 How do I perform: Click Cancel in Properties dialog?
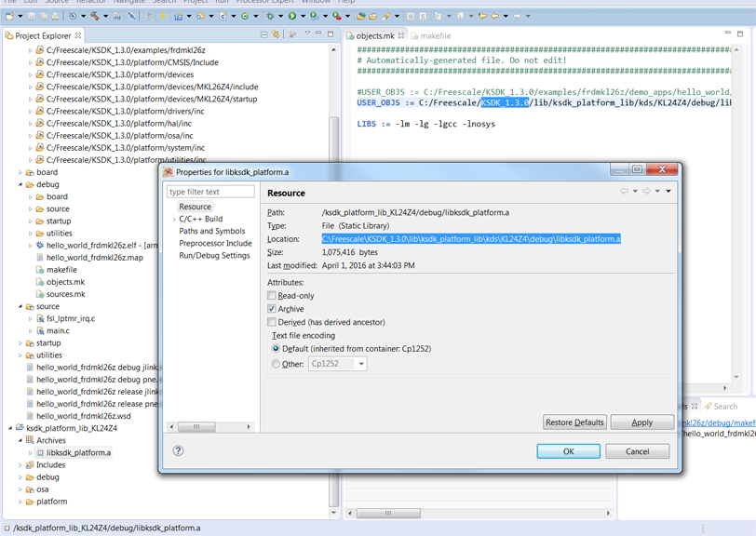pyautogui.click(x=638, y=451)
